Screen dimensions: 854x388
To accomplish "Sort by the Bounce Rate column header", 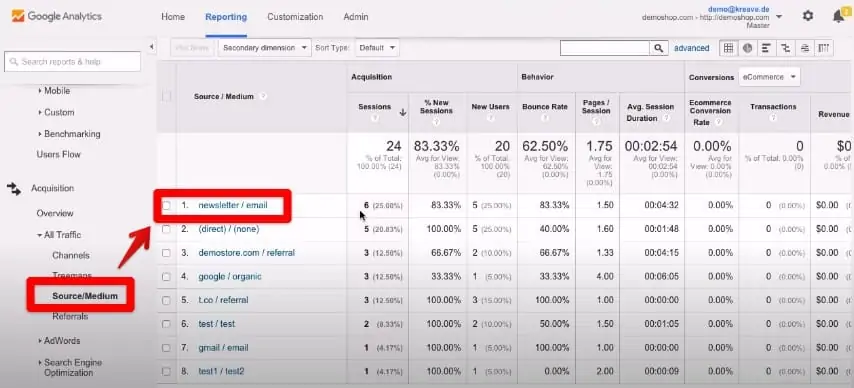I will [x=545, y=107].
